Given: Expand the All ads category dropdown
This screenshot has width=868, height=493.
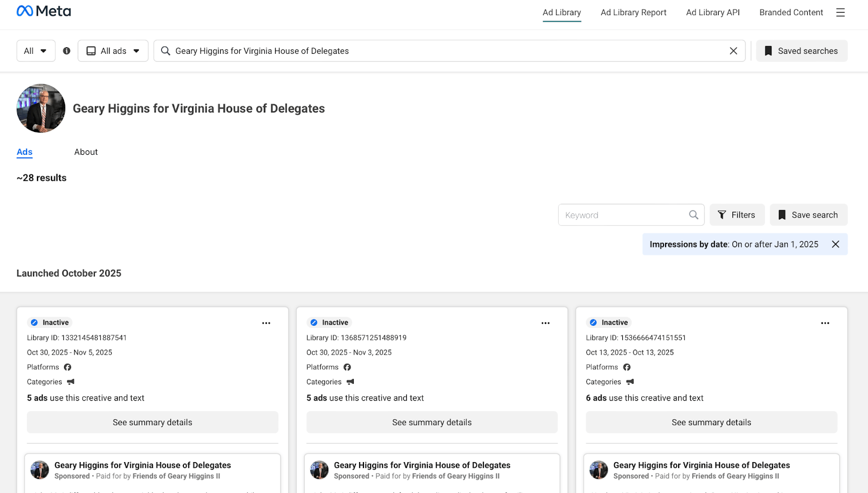Looking at the screenshot, I should click(113, 51).
